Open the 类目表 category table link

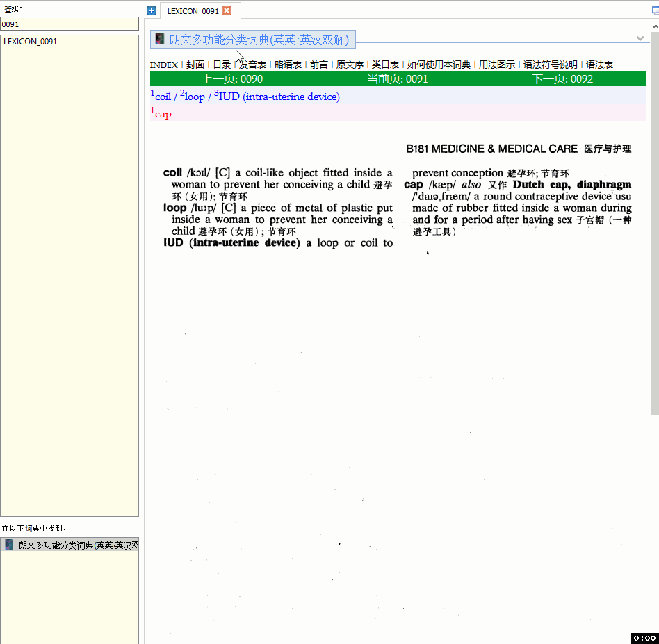(385, 65)
